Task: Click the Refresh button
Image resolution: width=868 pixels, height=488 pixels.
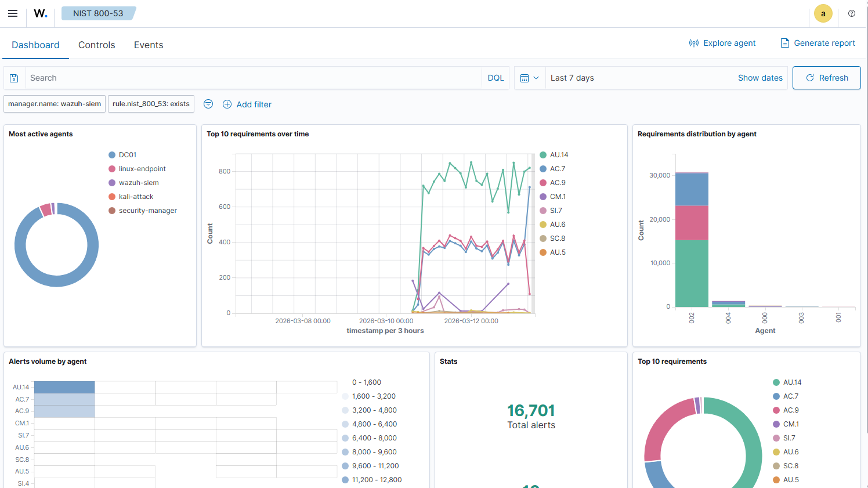Action: (826, 77)
